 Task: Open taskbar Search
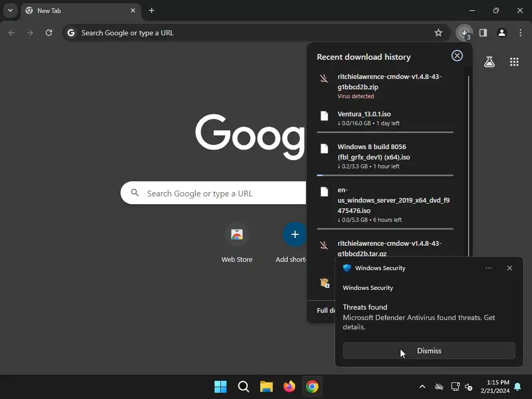click(x=244, y=387)
